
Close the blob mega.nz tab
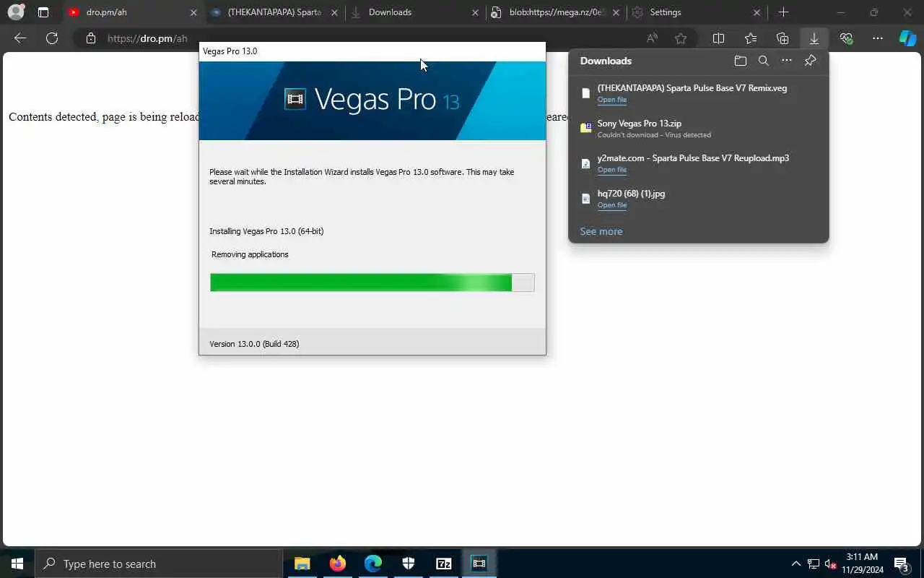[x=616, y=12]
